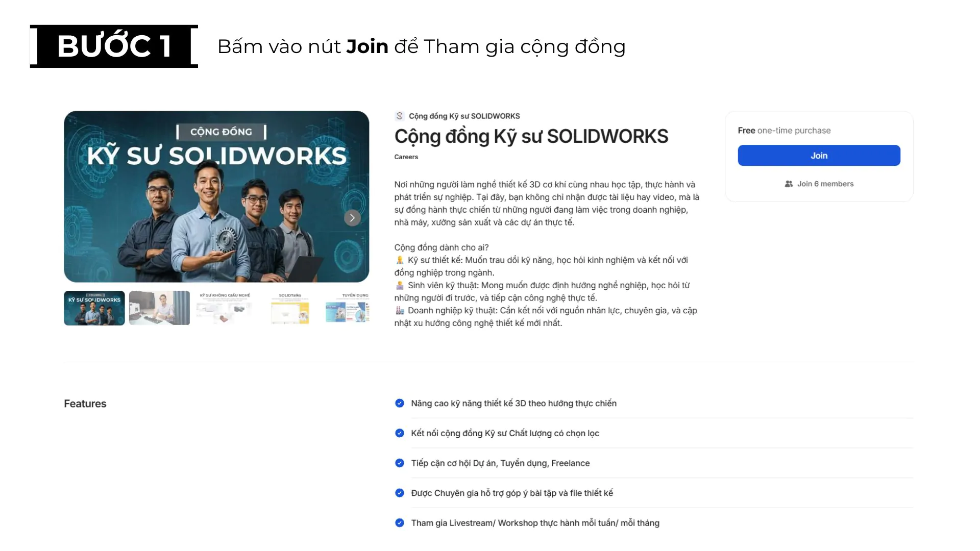Select the SOLIDTalks thumbnail
Viewport: 980px width, 551px height.
[289, 308]
